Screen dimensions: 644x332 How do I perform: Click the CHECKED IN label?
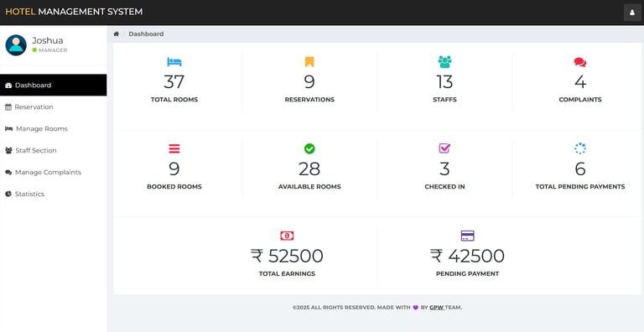tap(444, 187)
